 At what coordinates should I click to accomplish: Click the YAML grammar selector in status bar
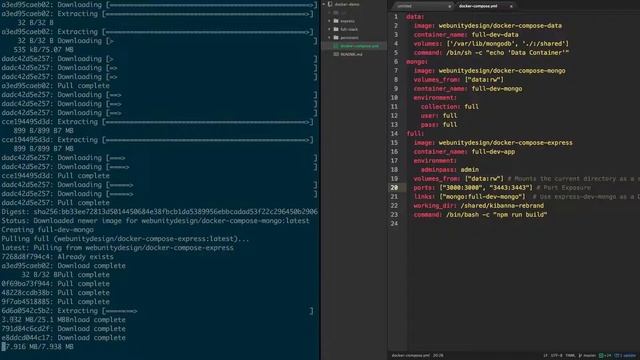(570, 356)
